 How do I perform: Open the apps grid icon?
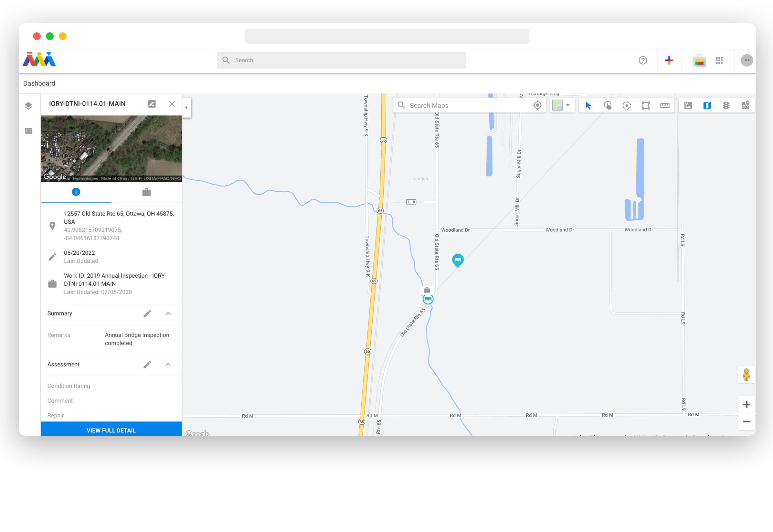point(719,60)
